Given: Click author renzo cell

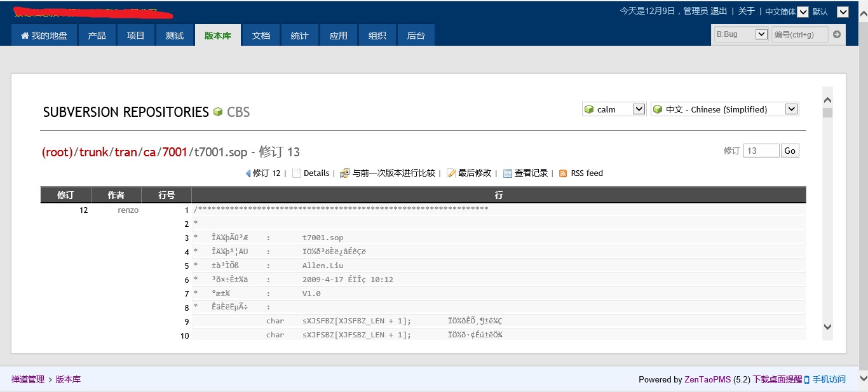Looking at the screenshot, I should 128,210.
